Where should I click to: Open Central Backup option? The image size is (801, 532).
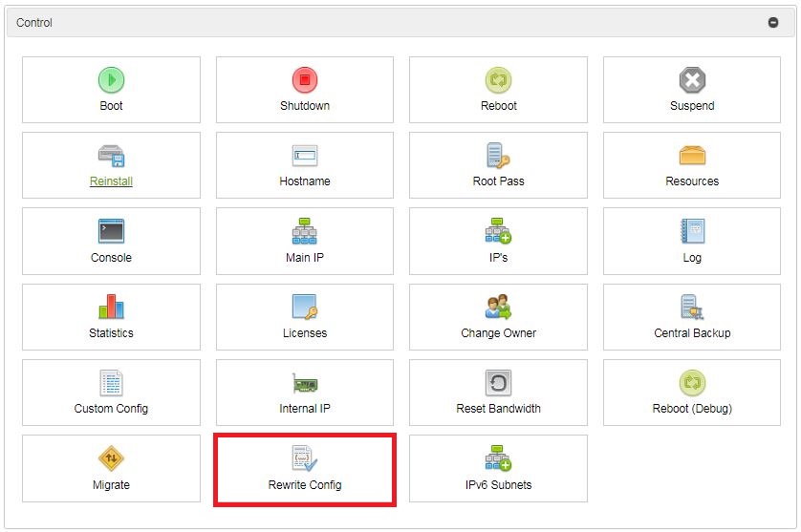[692, 317]
